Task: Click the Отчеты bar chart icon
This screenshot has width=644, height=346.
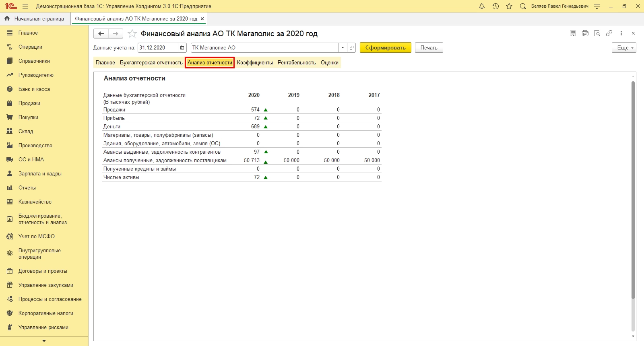Action: tap(10, 188)
